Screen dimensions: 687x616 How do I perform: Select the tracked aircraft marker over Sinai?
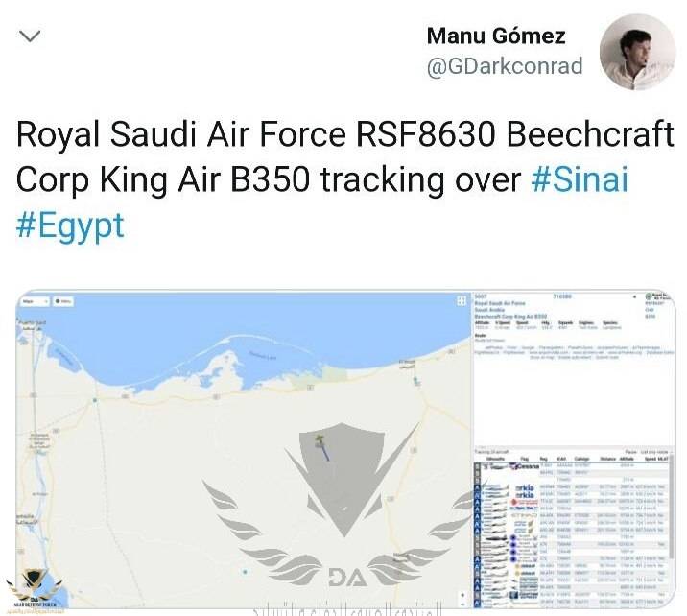pyautogui.click(x=323, y=442)
